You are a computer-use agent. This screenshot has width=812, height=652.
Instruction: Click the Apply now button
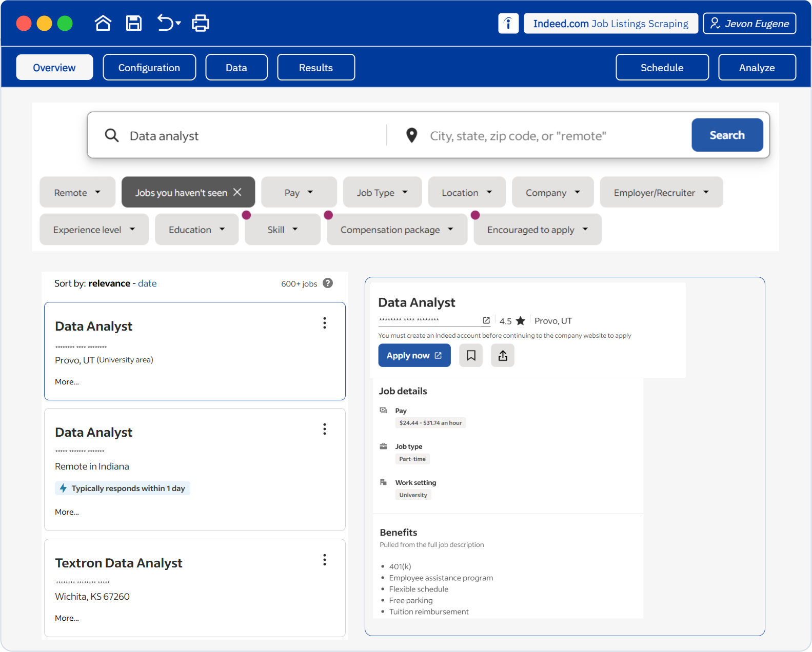coord(414,355)
